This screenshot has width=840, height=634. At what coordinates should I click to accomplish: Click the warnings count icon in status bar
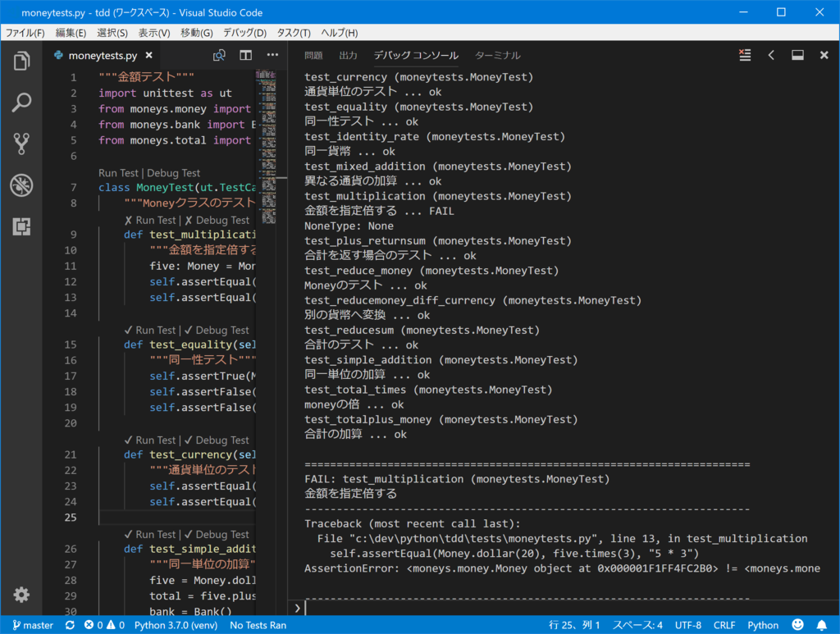coord(116,625)
